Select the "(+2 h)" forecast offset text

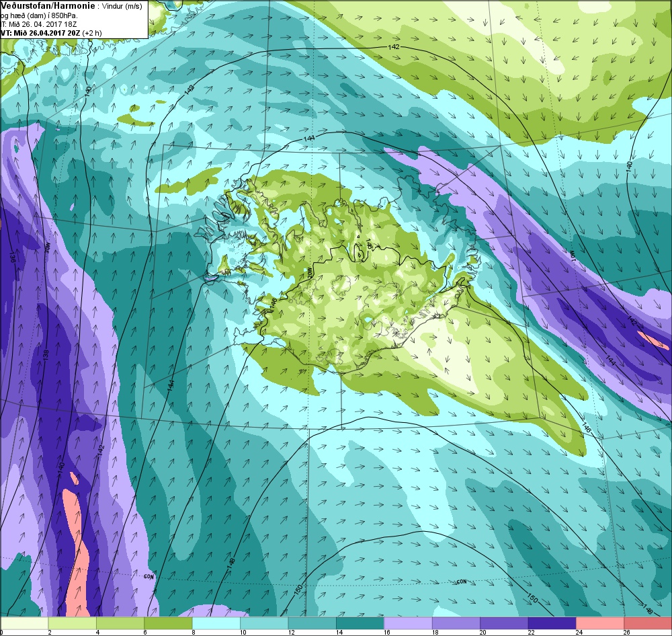(x=91, y=33)
